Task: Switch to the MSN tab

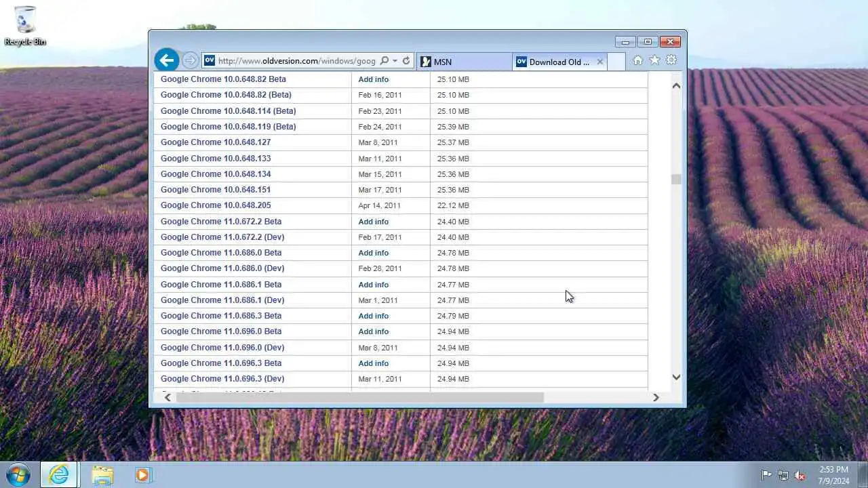Action: (465, 62)
